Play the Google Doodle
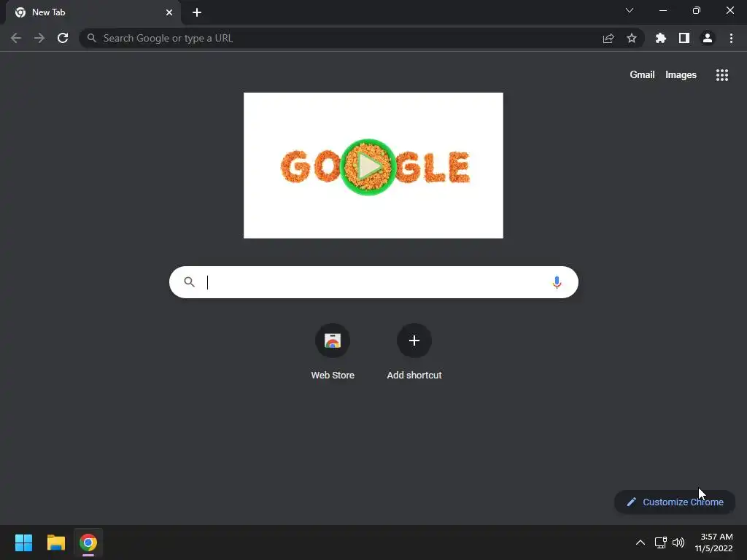Image resolution: width=747 pixels, height=560 pixels. (x=368, y=167)
